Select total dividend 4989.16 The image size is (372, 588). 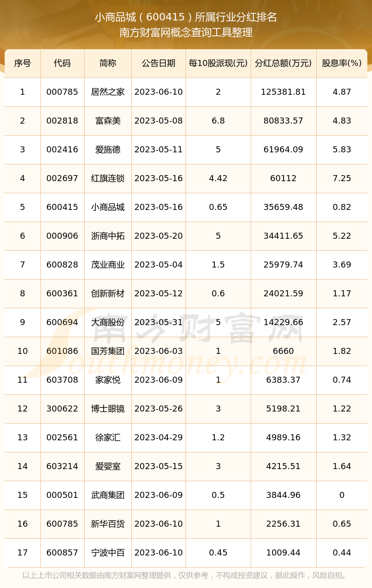coord(284,438)
